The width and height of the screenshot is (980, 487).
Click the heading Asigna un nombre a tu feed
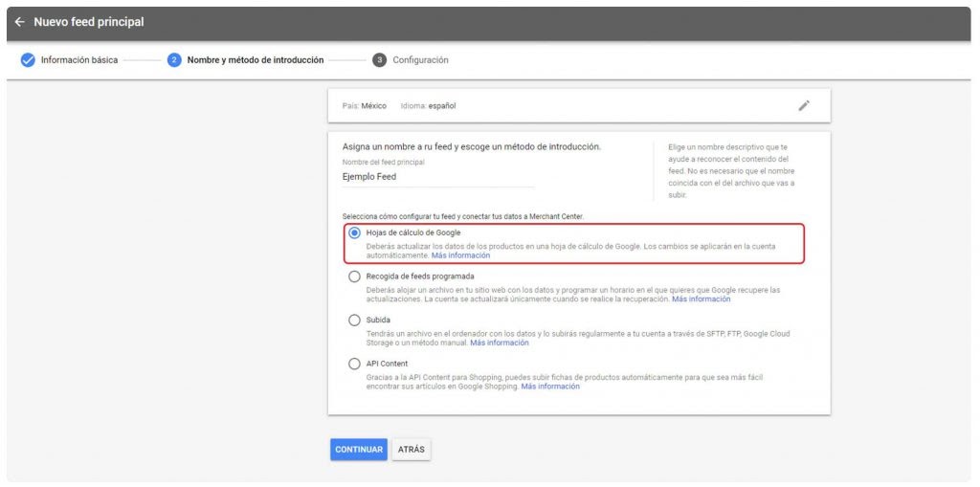(x=471, y=147)
